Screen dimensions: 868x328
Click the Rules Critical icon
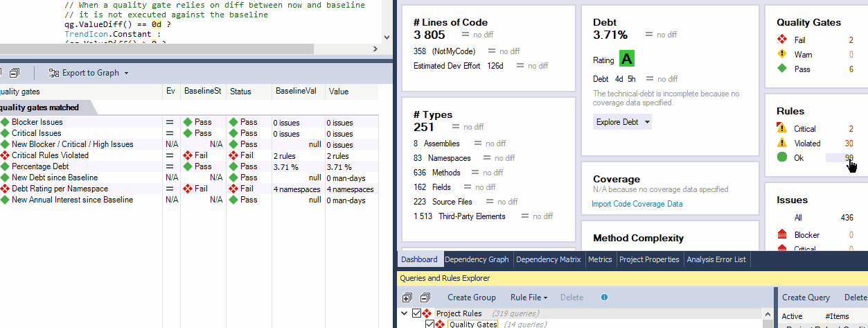782,128
